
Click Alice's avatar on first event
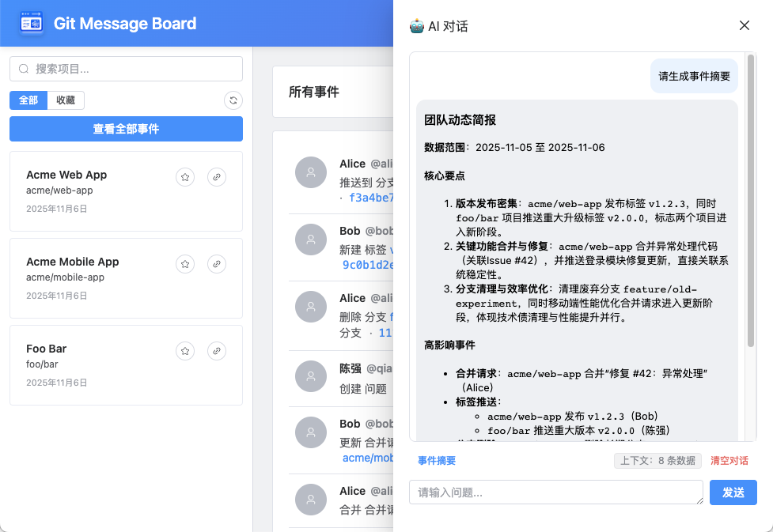click(311, 172)
